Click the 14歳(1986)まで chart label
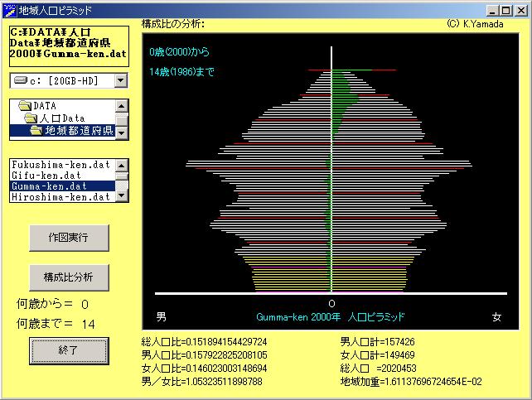This screenshot has width=532, height=400. pos(181,71)
